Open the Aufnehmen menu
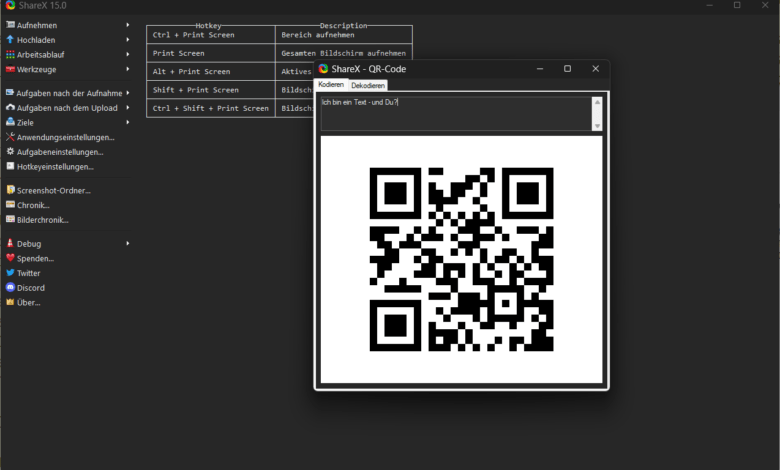 coord(37,25)
